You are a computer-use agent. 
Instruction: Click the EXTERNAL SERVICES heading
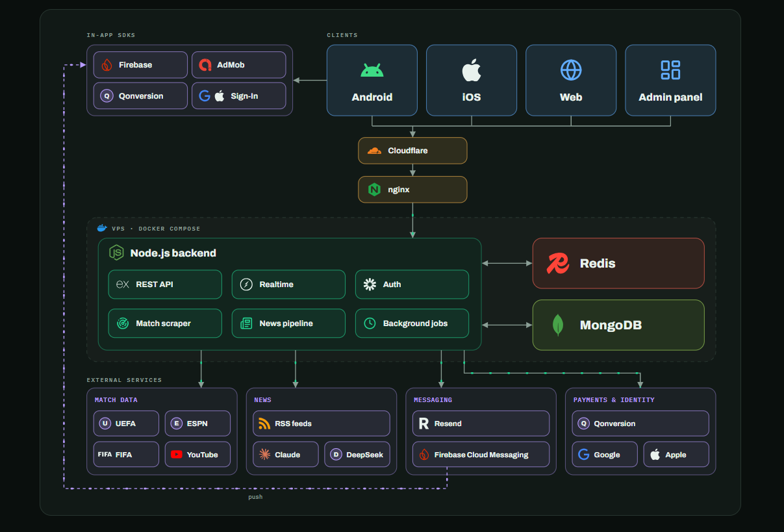click(124, 380)
